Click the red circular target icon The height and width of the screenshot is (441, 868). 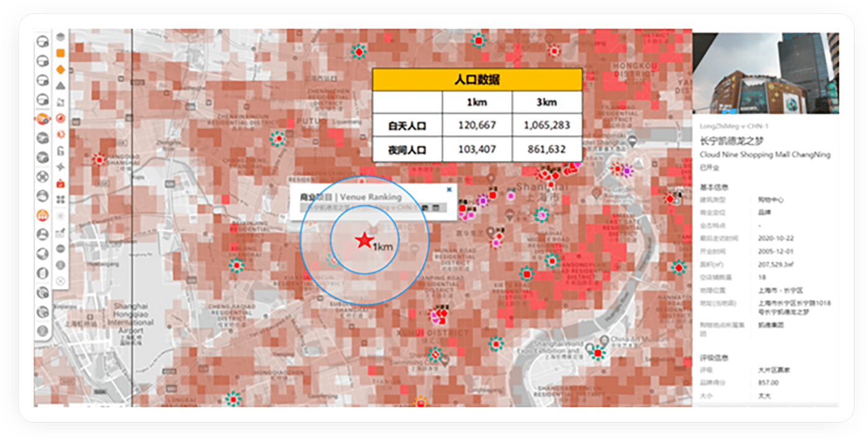tap(61, 117)
